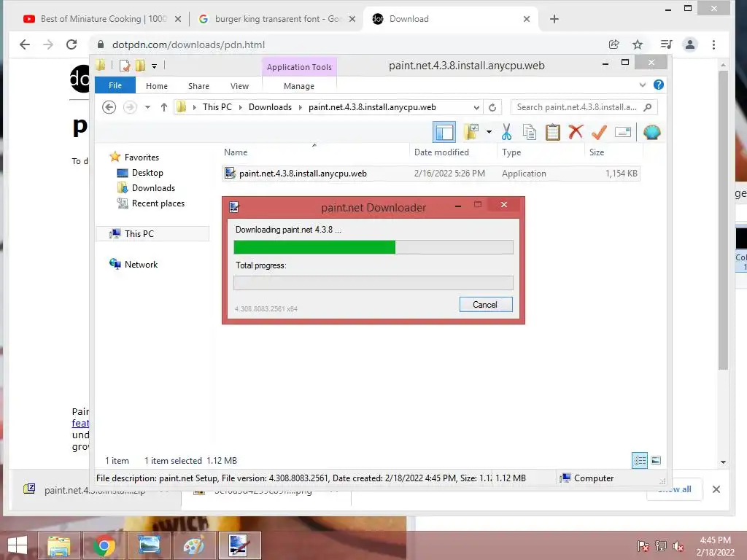
Task: Click the Up one level arrow
Action: [164, 107]
